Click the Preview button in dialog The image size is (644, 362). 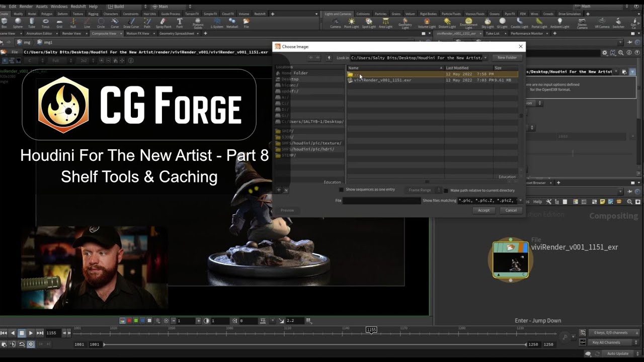click(x=287, y=210)
